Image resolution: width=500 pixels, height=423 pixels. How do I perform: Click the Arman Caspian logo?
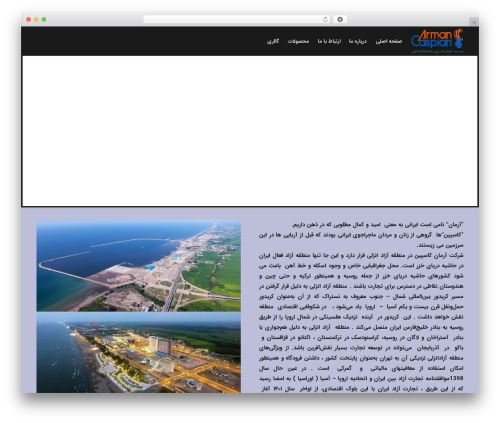pos(437,41)
